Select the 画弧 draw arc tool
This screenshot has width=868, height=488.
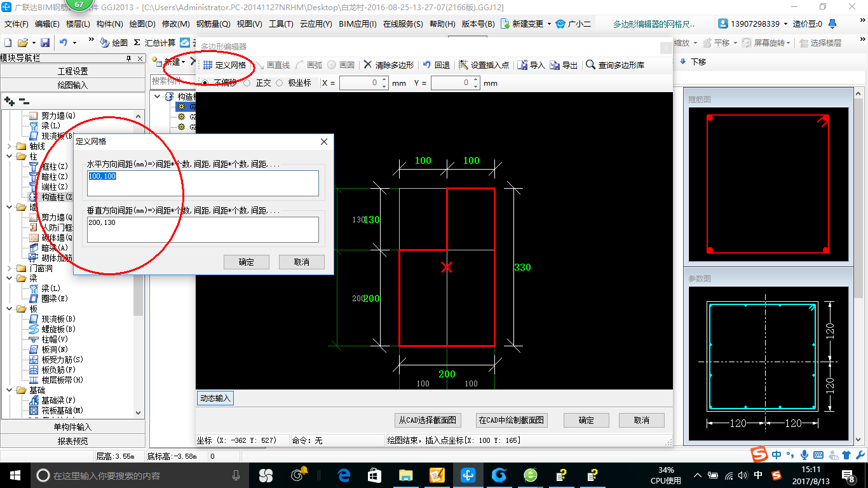point(308,65)
